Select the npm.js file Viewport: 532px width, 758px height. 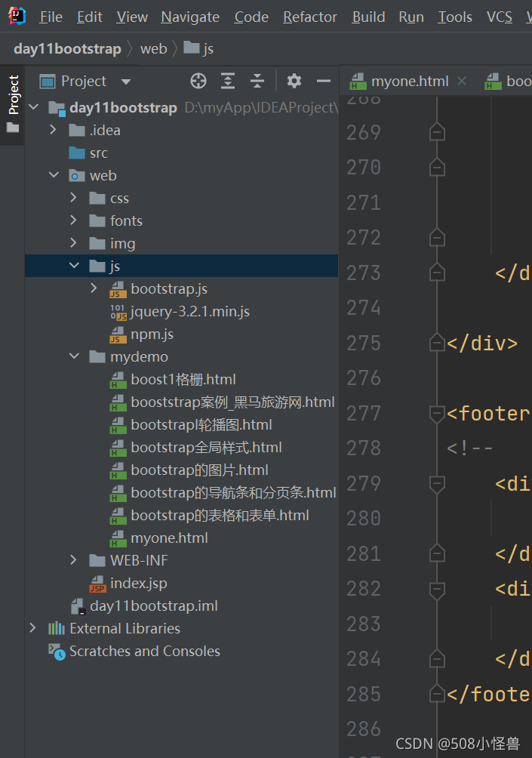(152, 334)
